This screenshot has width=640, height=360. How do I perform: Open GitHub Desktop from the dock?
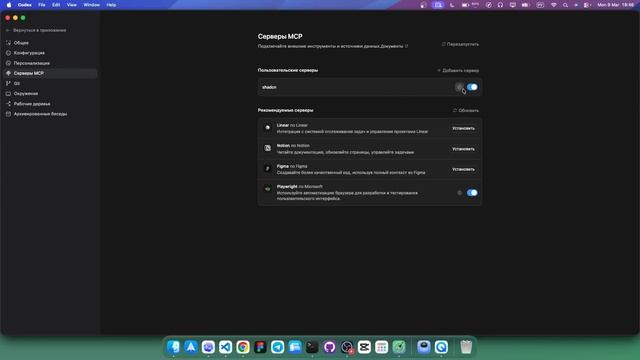click(329, 347)
